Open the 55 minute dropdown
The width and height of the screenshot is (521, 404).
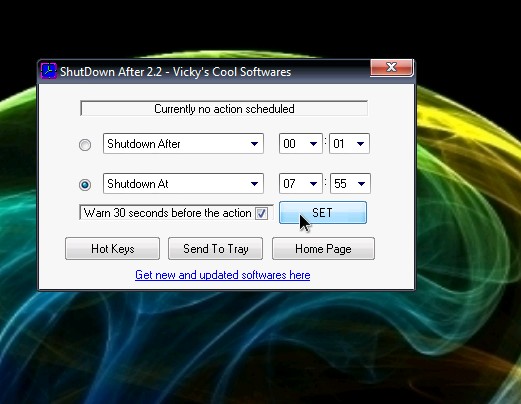350,184
